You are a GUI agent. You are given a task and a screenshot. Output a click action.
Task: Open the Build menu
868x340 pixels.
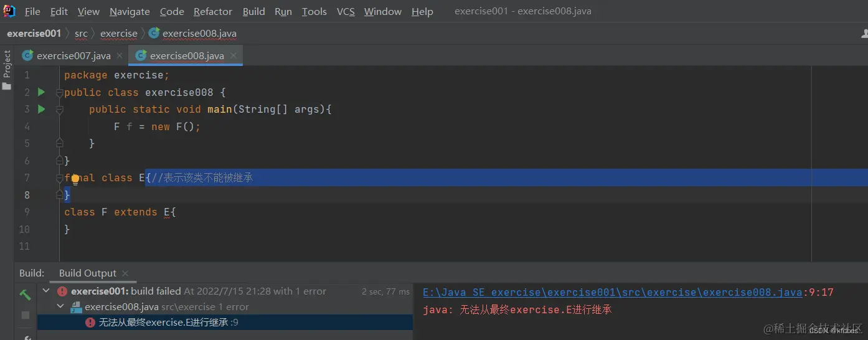click(253, 11)
